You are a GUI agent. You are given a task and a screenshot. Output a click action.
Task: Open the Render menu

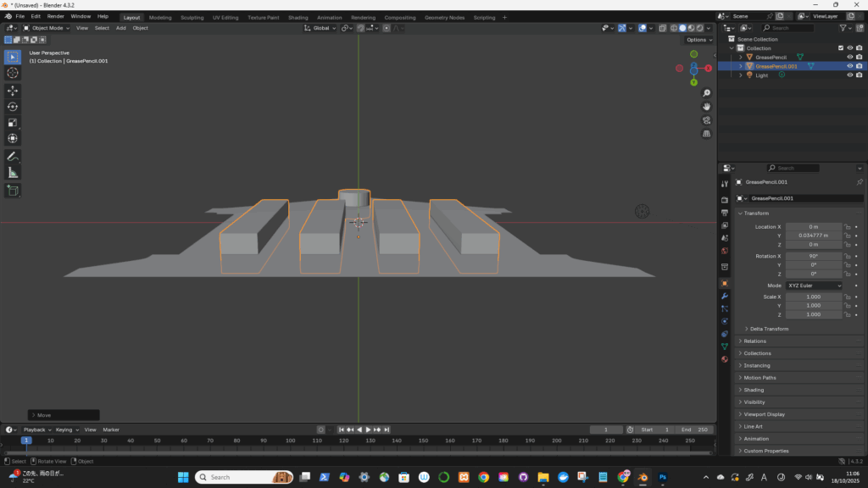tap(55, 16)
